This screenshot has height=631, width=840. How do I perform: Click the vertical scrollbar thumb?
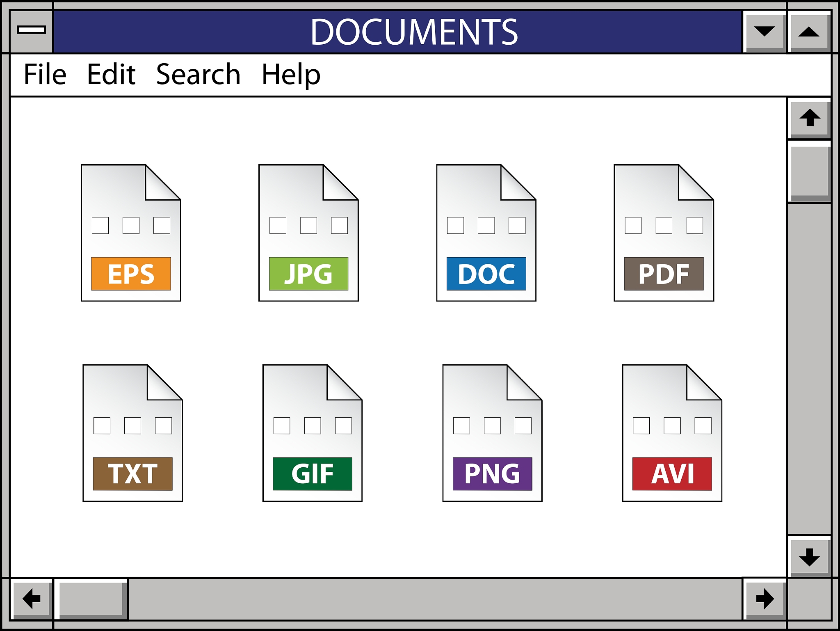coord(810,171)
